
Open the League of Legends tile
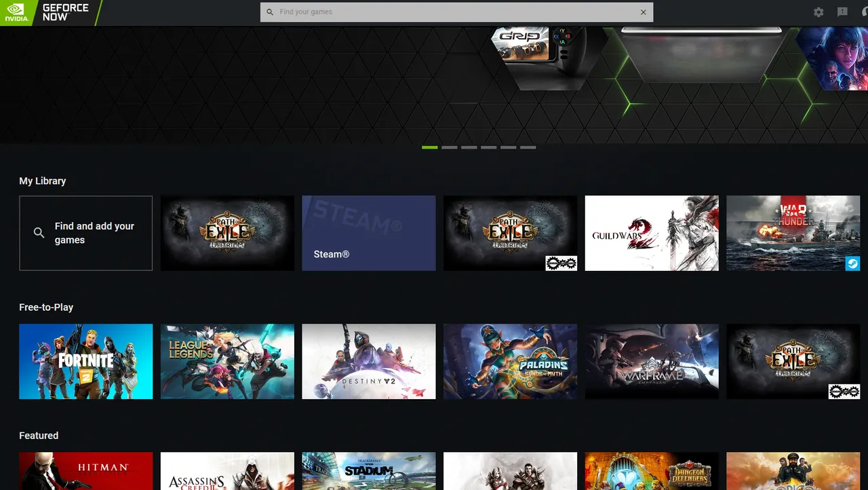[227, 361]
